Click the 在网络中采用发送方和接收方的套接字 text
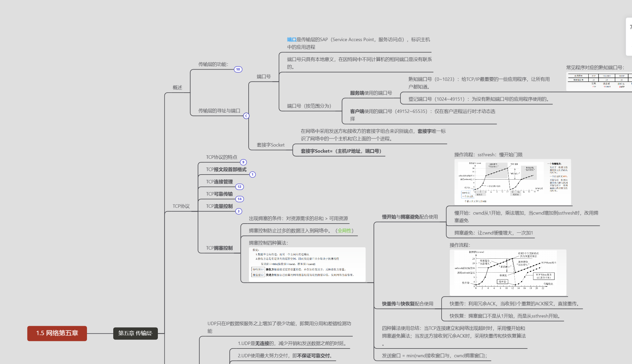Image resolution: width=632 pixels, height=364 pixels. (373, 135)
